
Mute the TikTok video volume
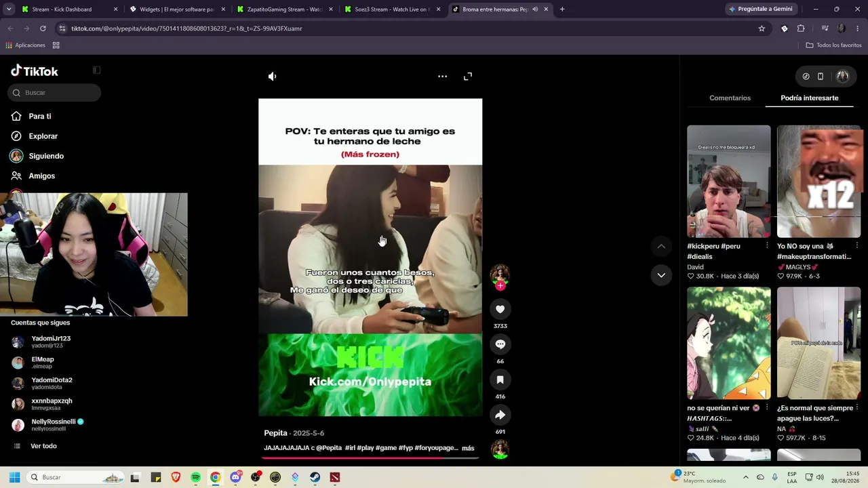coord(272,77)
